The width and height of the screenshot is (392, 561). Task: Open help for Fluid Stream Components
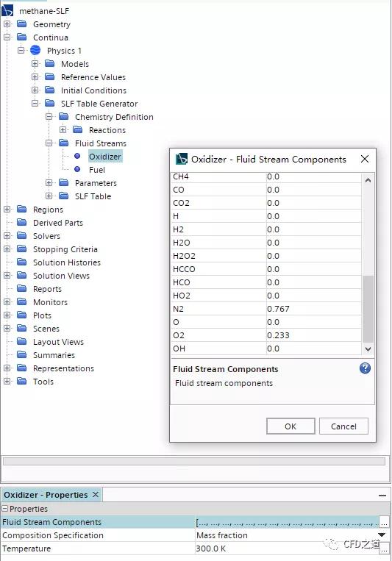coord(365,368)
